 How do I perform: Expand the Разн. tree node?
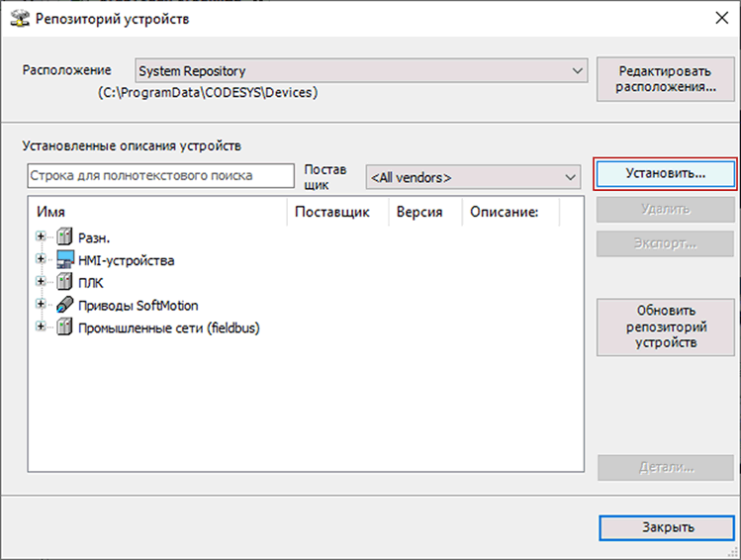pyautogui.click(x=41, y=236)
